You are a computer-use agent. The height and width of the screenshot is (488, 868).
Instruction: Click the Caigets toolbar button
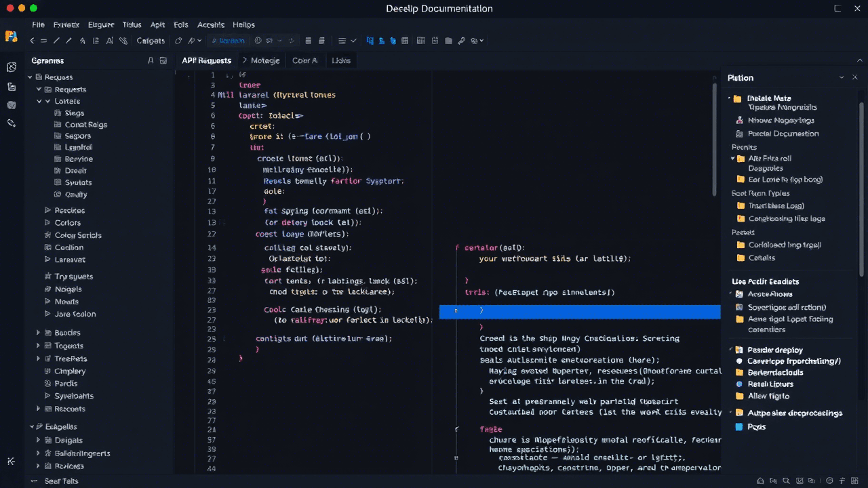pos(151,41)
